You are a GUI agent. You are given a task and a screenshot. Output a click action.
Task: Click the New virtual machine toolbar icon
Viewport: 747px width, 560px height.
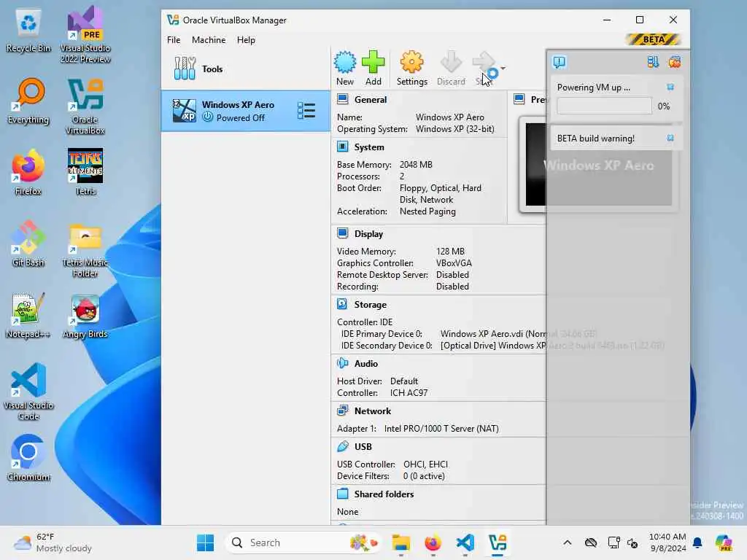click(345, 63)
